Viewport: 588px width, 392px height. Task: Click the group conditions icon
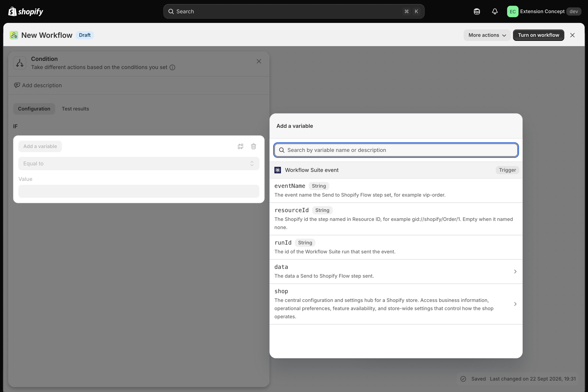240,146
